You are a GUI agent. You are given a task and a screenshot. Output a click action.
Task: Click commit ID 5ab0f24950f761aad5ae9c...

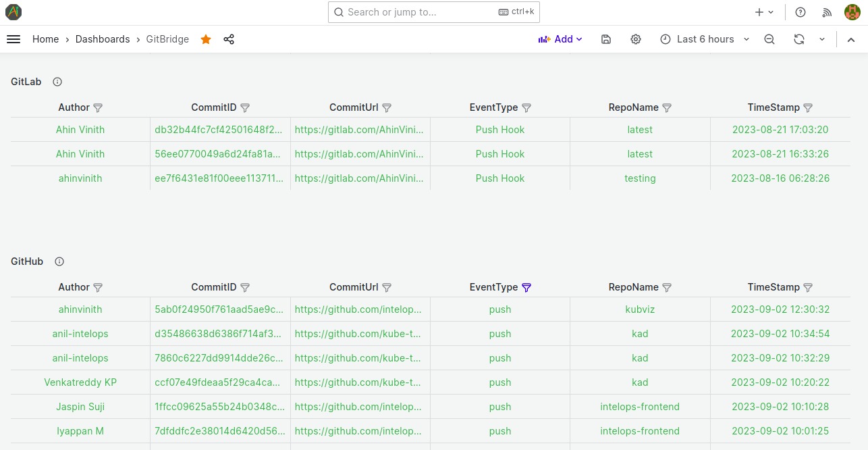[x=219, y=309]
